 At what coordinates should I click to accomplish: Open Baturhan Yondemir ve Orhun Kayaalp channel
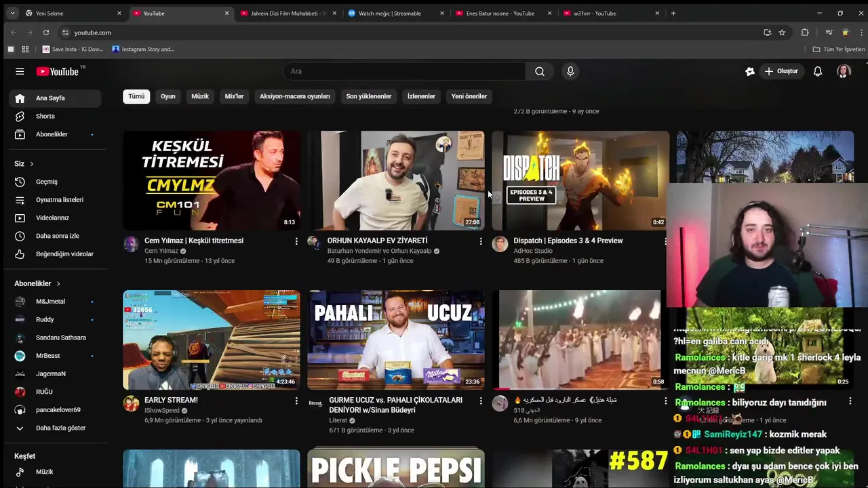click(x=379, y=251)
